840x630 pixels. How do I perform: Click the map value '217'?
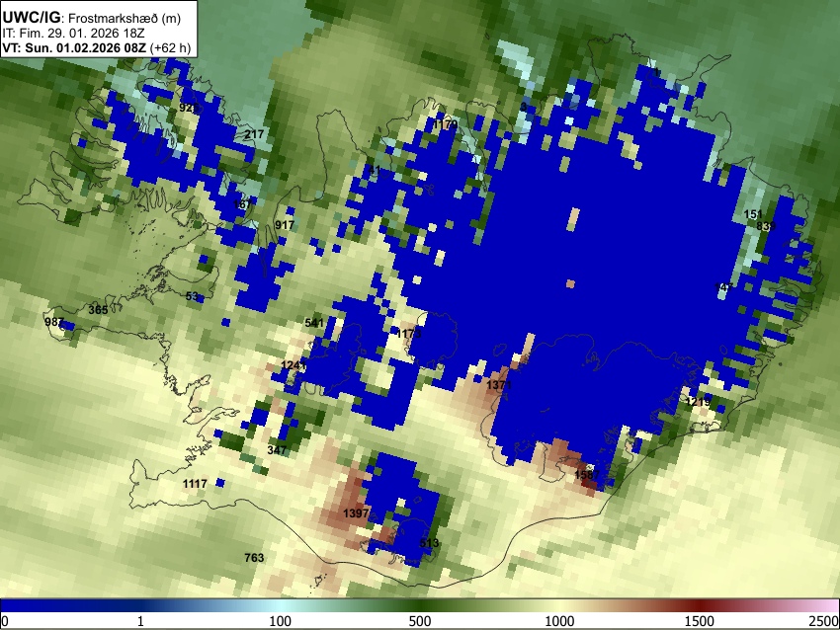pos(254,134)
